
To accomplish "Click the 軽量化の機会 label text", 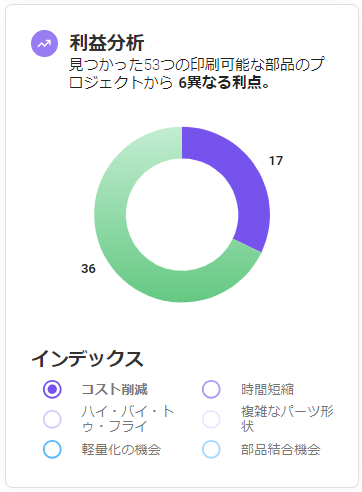I will click(121, 449).
